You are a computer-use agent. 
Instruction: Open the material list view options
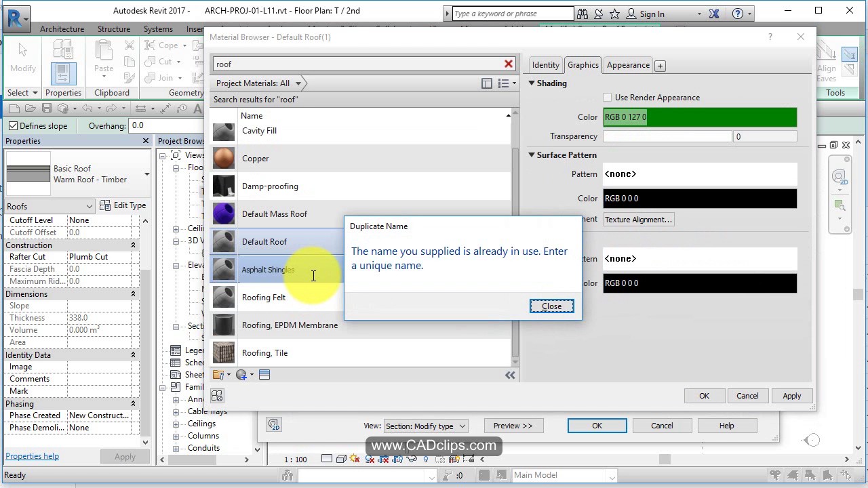[506, 83]
